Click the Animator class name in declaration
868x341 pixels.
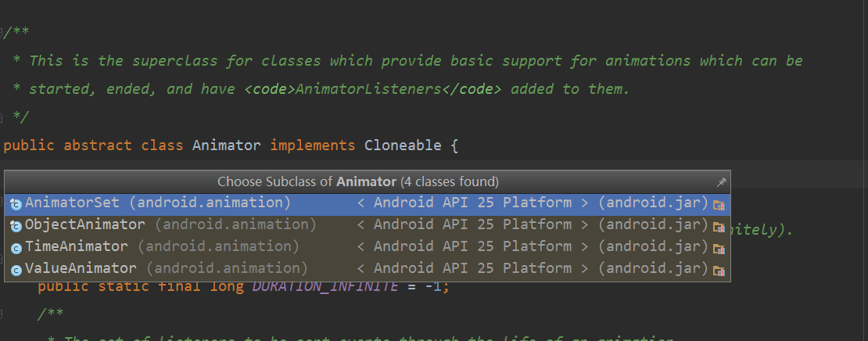[227, 145]
